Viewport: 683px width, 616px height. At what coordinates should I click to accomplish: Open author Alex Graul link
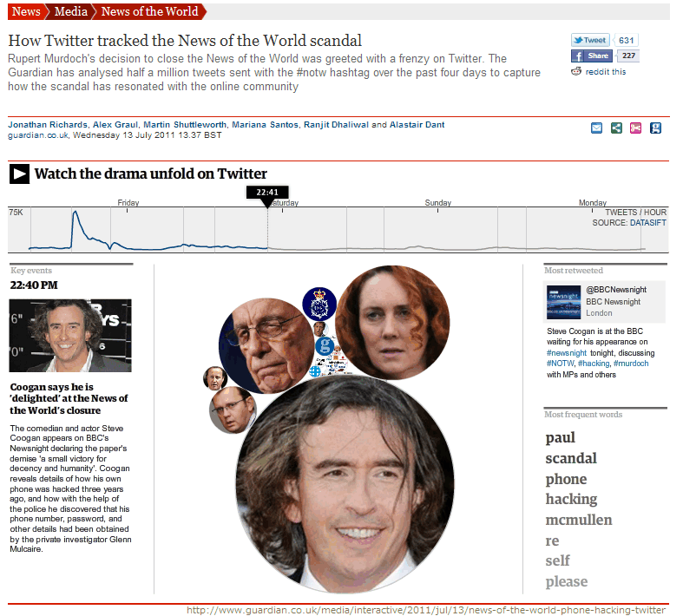tap(115, 125)
